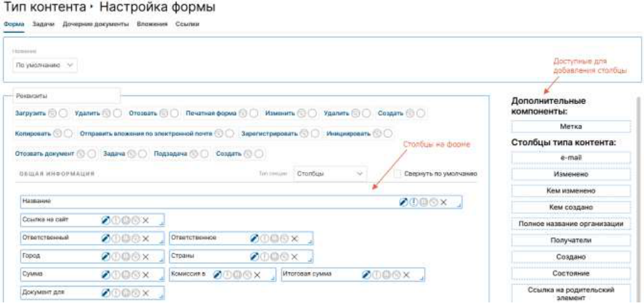The height and width of the screenshot is (303, 644).
Task: Toggle the empty circle next to Копировать
Action: point(68,133)
